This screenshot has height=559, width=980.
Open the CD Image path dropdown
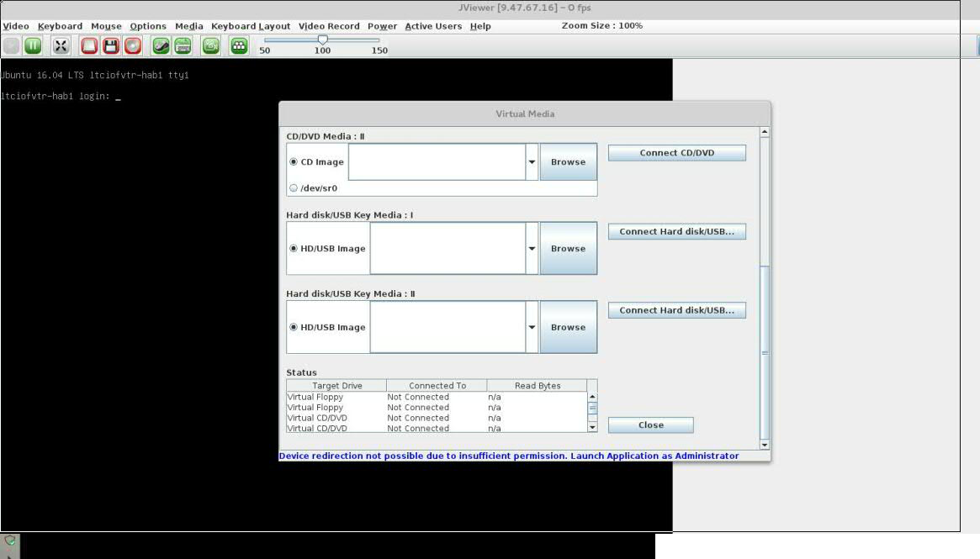(531, 161)
